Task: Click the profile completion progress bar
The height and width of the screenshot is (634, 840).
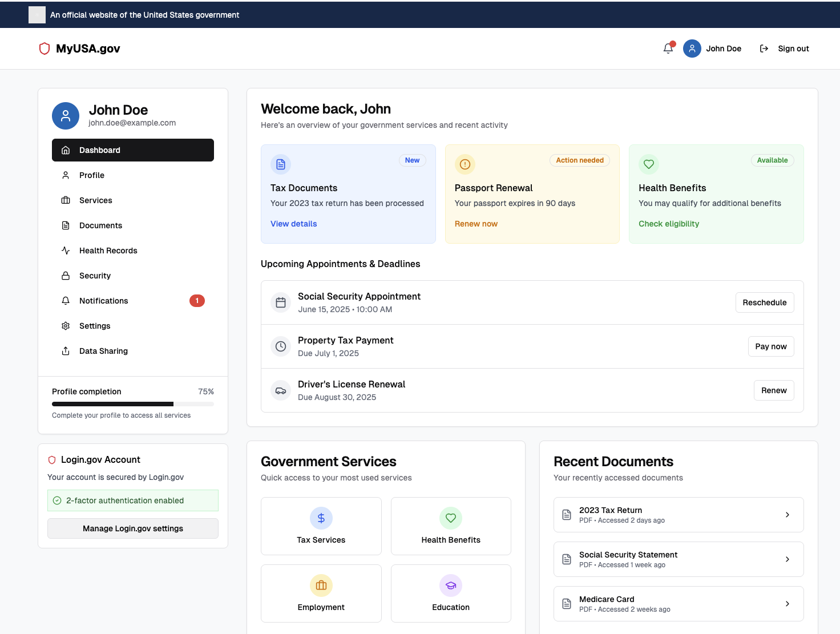Action: [133, 404]
